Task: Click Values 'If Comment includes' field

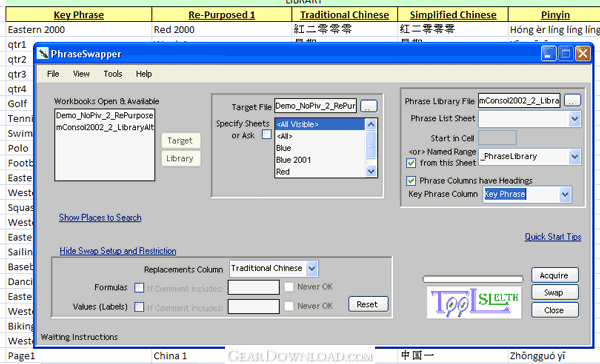Action: 253,307
